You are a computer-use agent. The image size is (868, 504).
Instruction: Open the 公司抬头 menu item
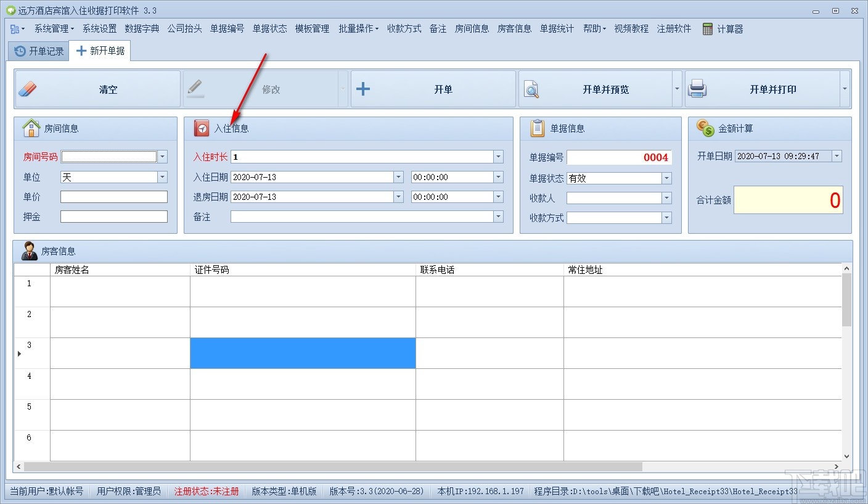184,29
